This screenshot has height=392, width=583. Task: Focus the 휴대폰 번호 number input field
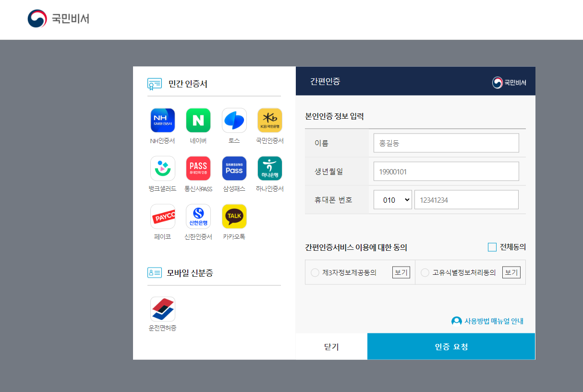(466, 200)
